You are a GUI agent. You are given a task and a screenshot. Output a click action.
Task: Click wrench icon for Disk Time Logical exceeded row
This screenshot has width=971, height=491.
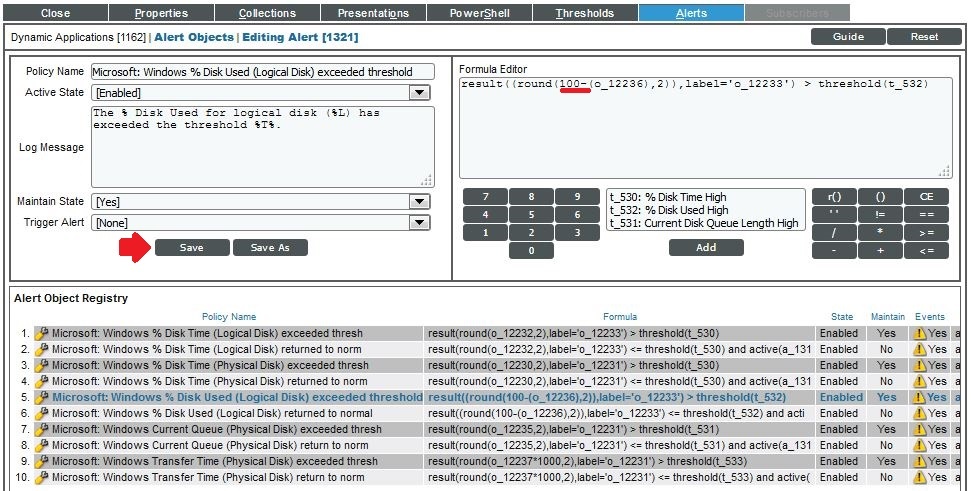tap(42, 333)
